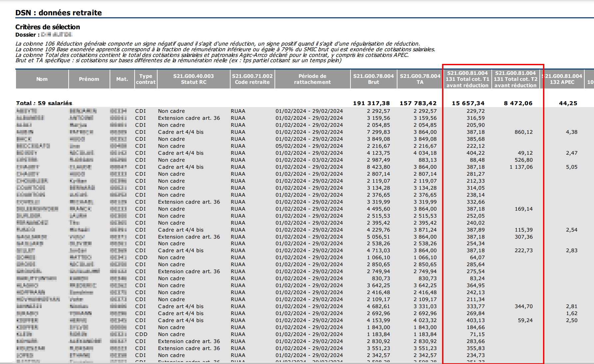Click the 132 APEC column header

tap(562, 79)
